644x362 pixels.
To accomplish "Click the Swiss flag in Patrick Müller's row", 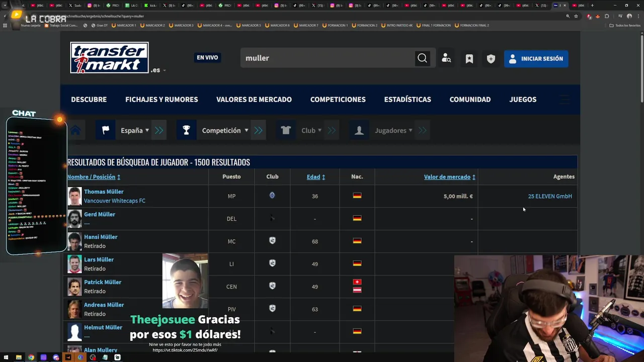I will (x=357, y=283).
